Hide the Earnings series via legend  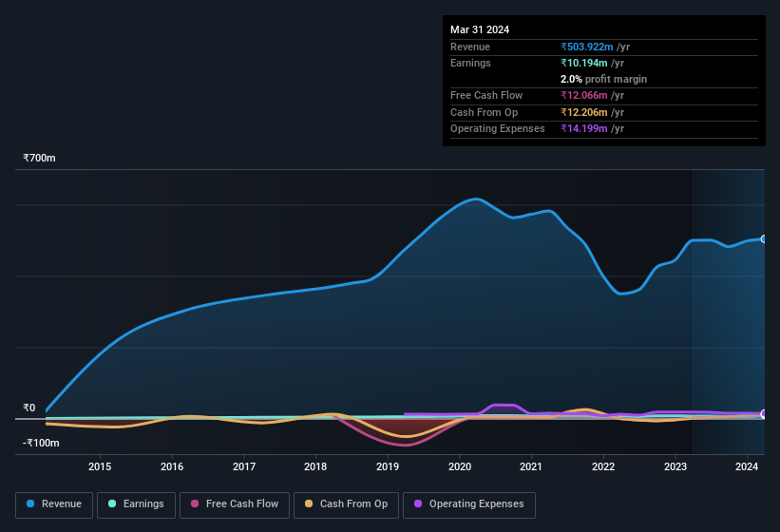(x=136, y=503)
